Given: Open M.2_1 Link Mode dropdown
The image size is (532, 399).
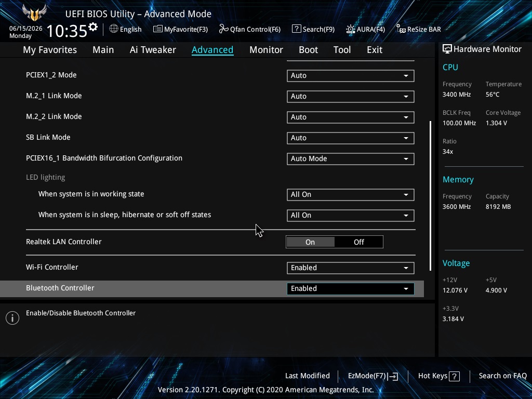Looking at the screenshot, I should [x=351, y=96].
